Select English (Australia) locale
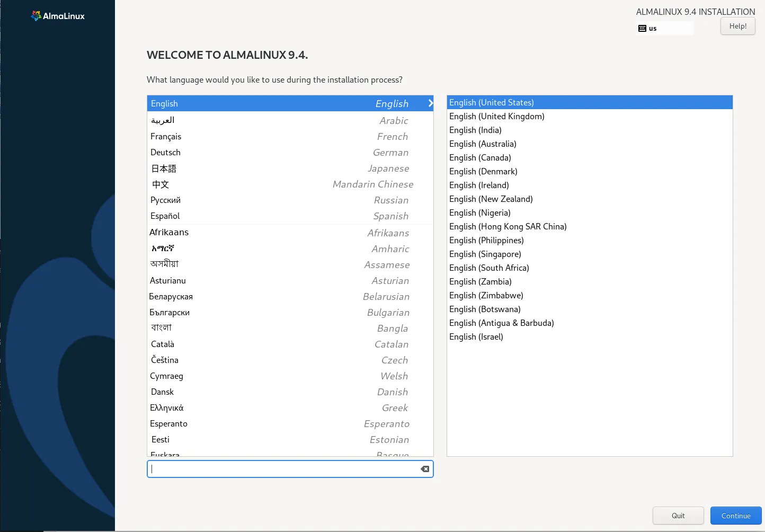765x532 pixels. [483, 144]
